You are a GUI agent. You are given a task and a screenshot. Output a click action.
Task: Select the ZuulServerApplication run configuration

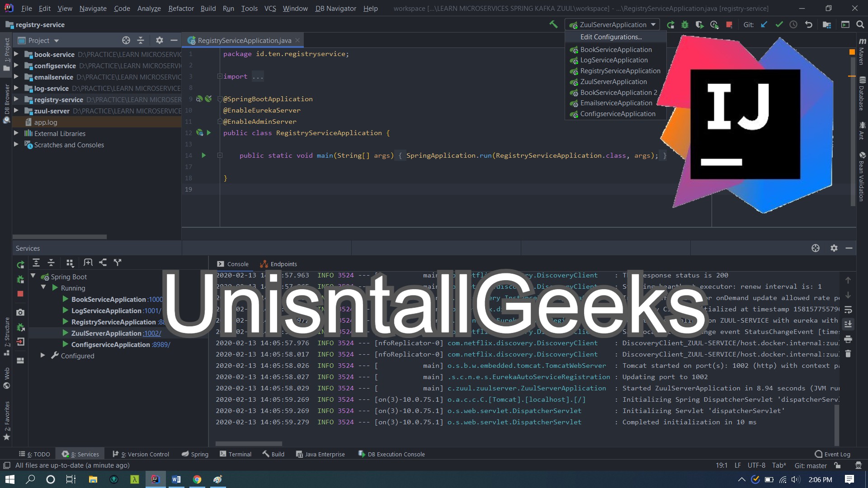tap(613, 81)
